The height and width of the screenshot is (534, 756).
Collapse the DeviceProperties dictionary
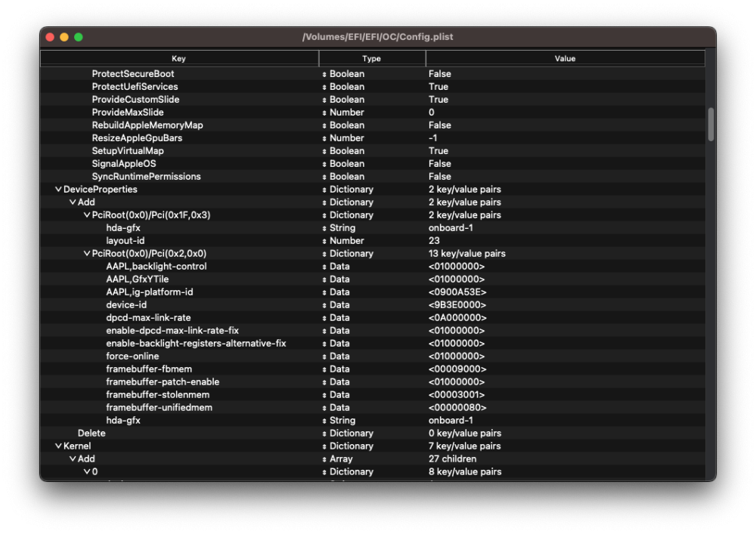click(58, 190)
